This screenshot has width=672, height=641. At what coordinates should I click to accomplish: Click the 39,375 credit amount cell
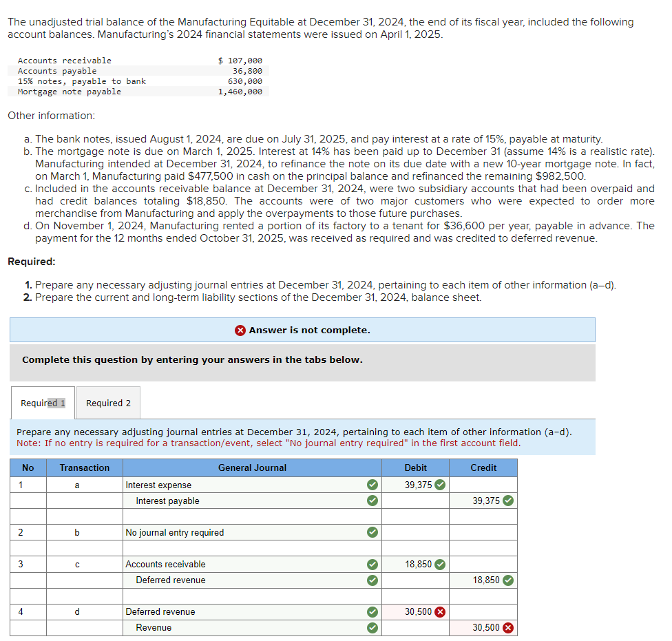(483, 501)
